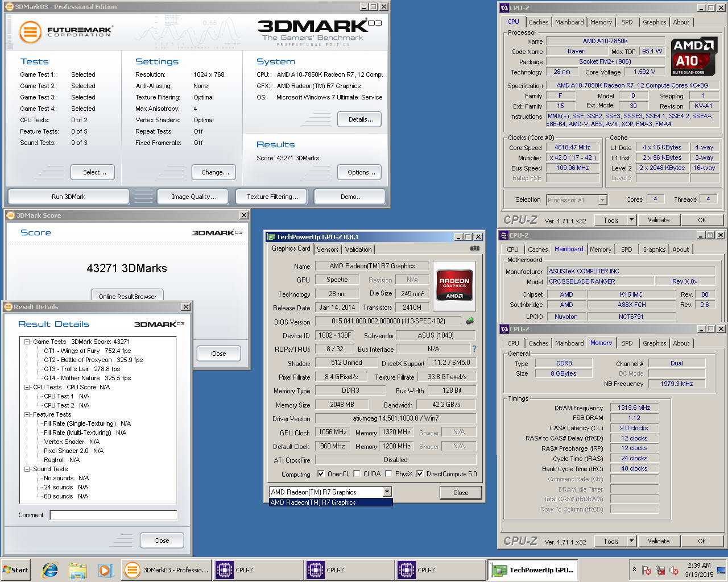The image size is (728, 582).
Task: Activate the second CPU-Z taskbar button
Action: tap(349, 570)
